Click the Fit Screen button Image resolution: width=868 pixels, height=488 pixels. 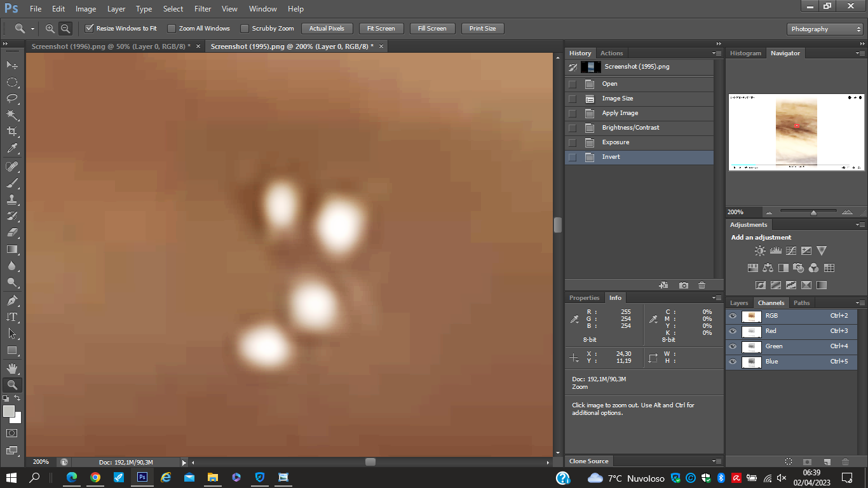click(x=381, y=29)
